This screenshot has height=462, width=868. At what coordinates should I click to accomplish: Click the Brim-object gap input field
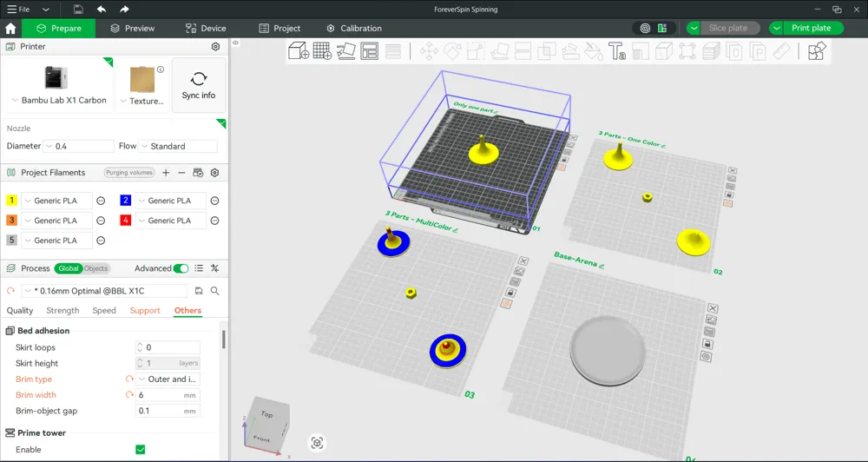tap(168, 411)
